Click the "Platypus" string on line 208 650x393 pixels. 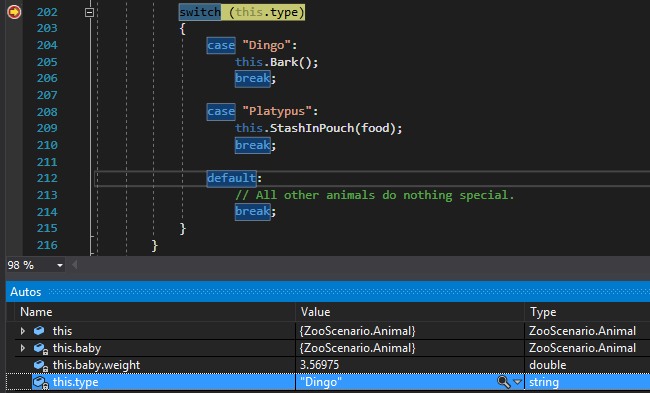pos(276,112)
